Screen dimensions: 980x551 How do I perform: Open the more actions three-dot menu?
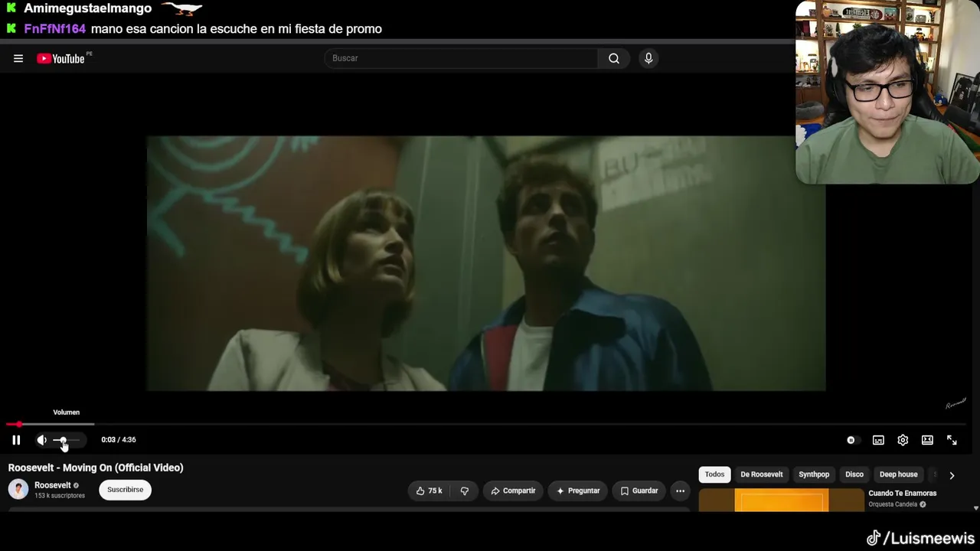(680, 491)
